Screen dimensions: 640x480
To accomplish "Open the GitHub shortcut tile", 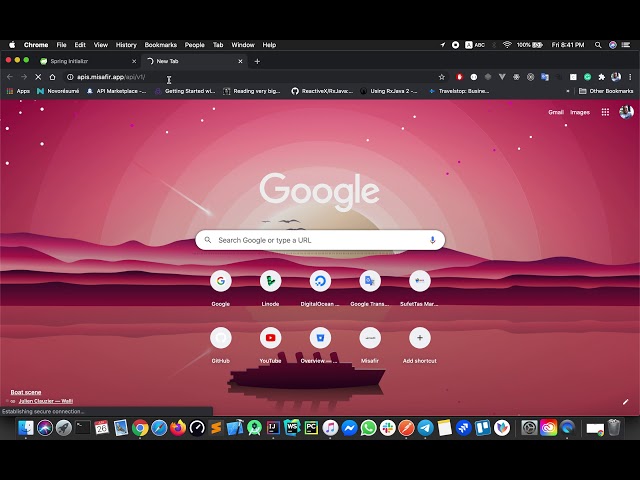I will coord(220,345).
